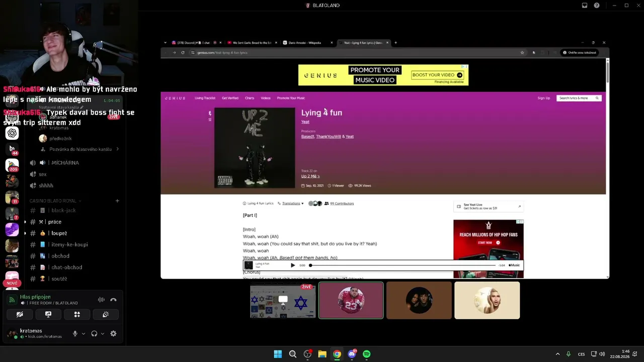
Task: Open Spotify from the taskbar
Action: [367, 354]
